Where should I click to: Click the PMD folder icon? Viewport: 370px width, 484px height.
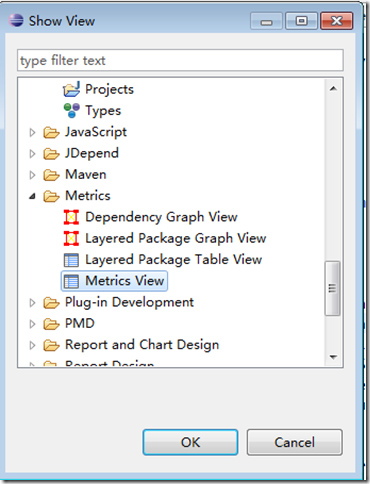point(51,324)
